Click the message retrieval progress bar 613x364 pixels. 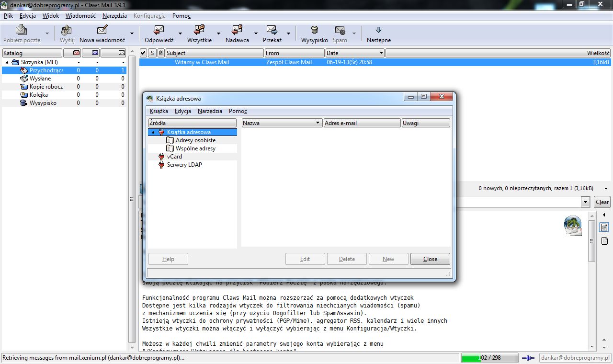tap(489, 358)
